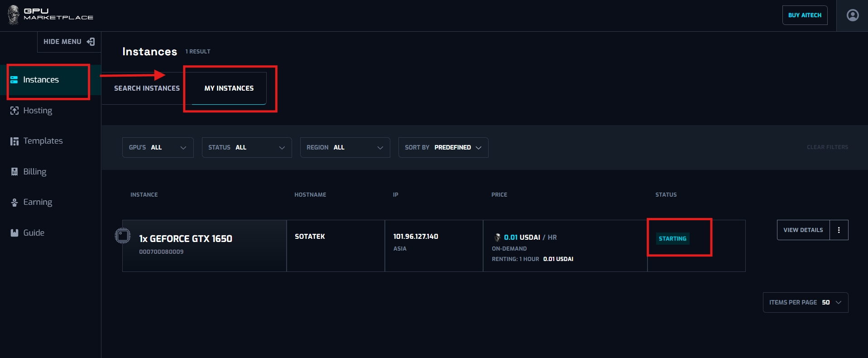Change Items Per Page dropdown
Image resolution: width=868 pixels, height=358 pixels.
click(x=805, y=303)
